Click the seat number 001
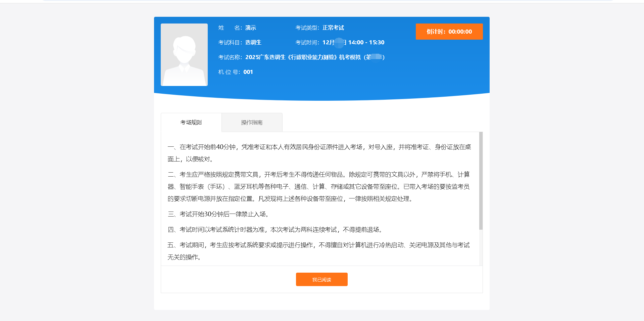 coord(248,72)
